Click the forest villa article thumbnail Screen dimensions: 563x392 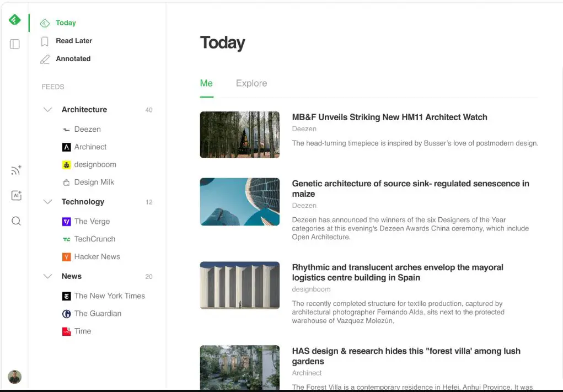pyautogui.click(x=239, y=367)
